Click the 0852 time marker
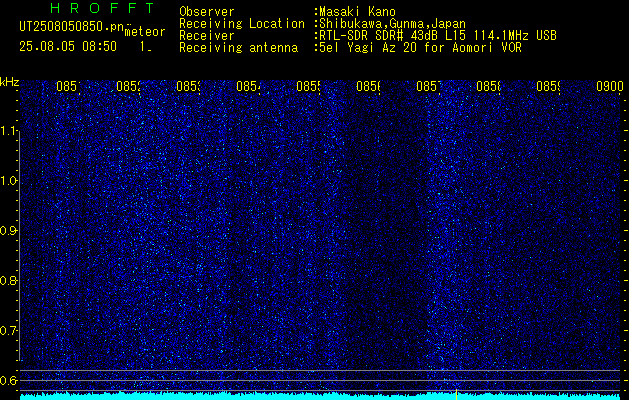Viewport: 629px width, 400px height. 128,86
